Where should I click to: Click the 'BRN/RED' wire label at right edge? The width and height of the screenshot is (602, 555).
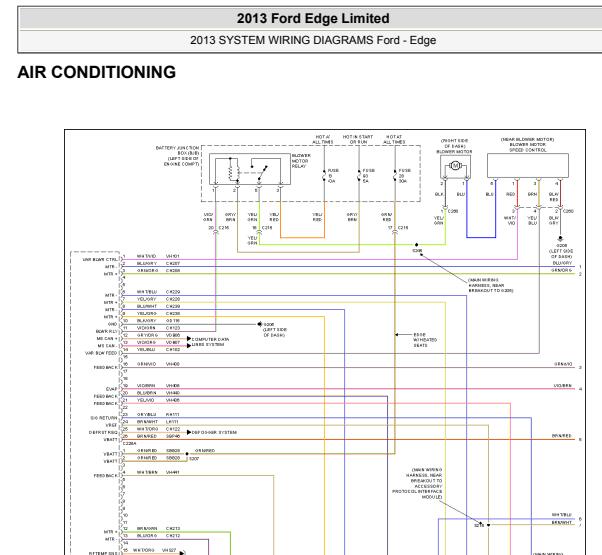(x=562, y=436)
